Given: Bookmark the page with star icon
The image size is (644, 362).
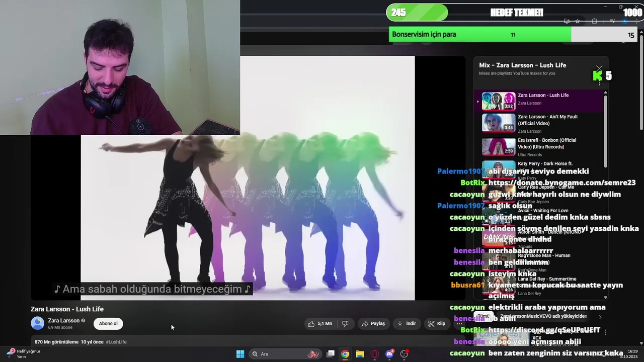Looking at the screenshot, I should [x=578, y=21].
